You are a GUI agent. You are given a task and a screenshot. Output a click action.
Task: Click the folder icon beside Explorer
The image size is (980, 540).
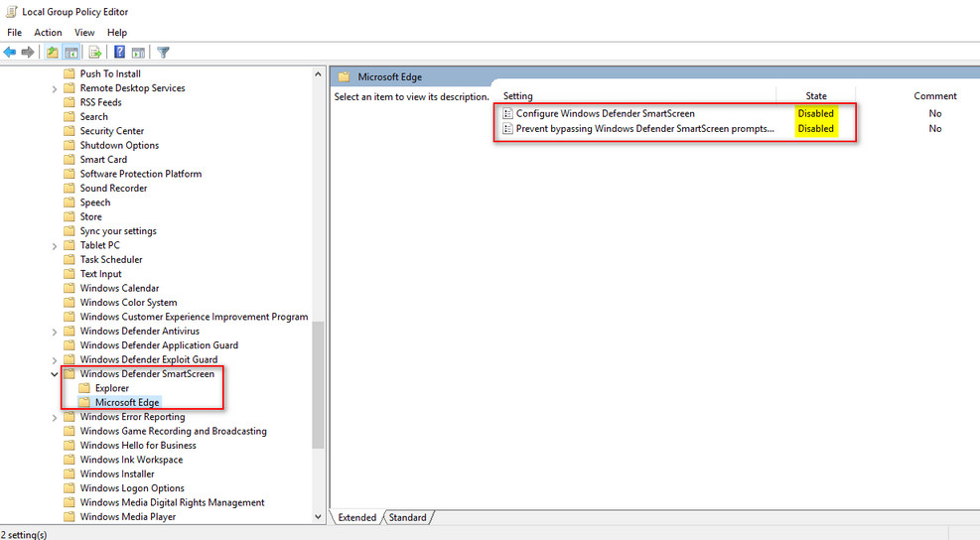(x=84, y=388)
